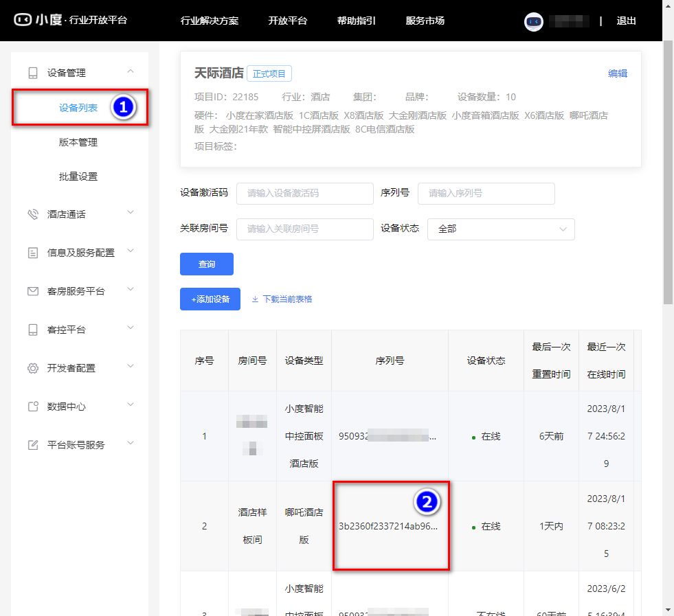This screenshot has width=674, height=616.
Task: Click the 小度智能中控面板酒店版 cell in row 1
Action: click(304, 436)
